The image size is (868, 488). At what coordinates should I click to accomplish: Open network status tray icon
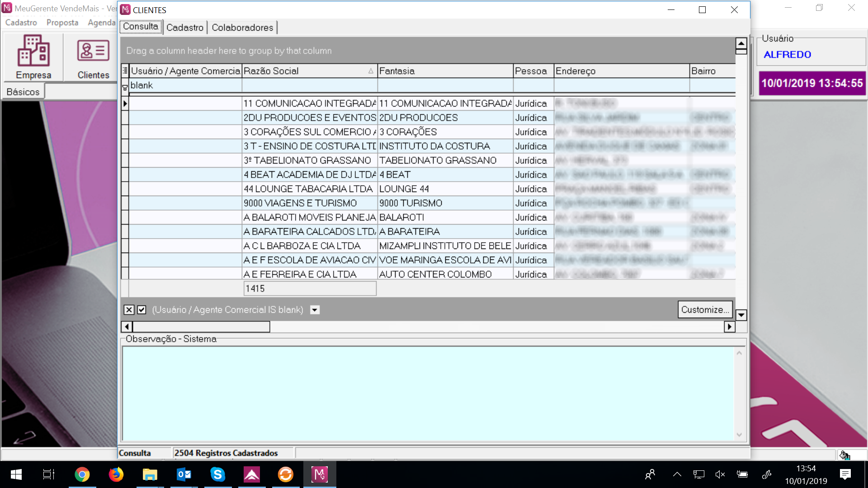[699, 474]
